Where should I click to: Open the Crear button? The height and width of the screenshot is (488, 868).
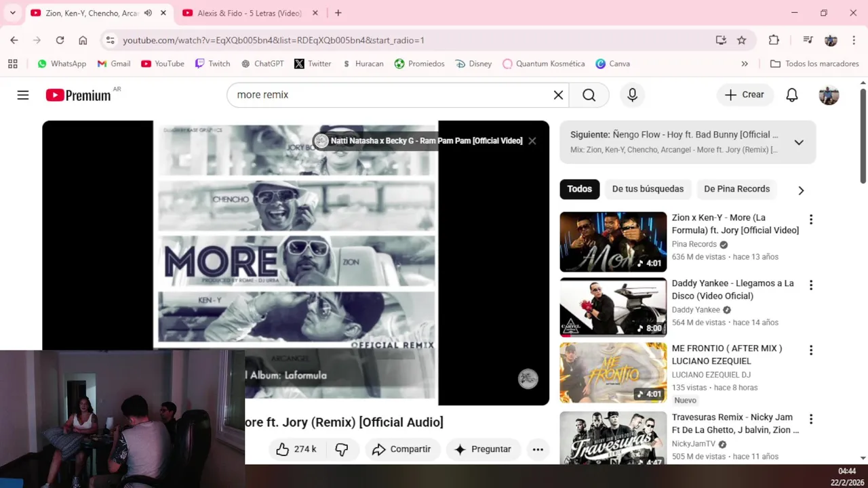click(x=745, y=95)
